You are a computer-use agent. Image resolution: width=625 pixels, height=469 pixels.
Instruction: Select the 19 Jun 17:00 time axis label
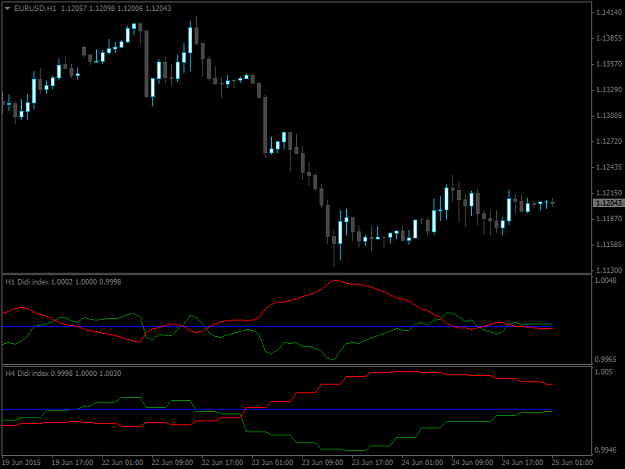73,463
